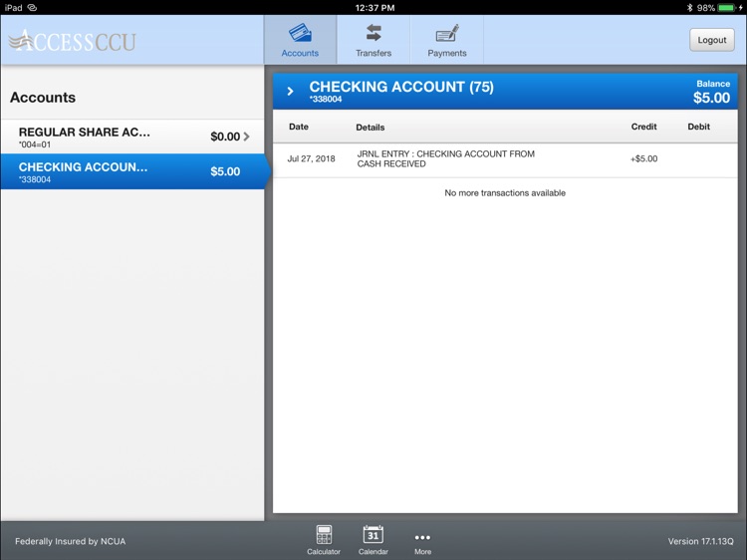Screen dimensions: 747x560
Task: Open the More options menu
Action: [422, 543]
